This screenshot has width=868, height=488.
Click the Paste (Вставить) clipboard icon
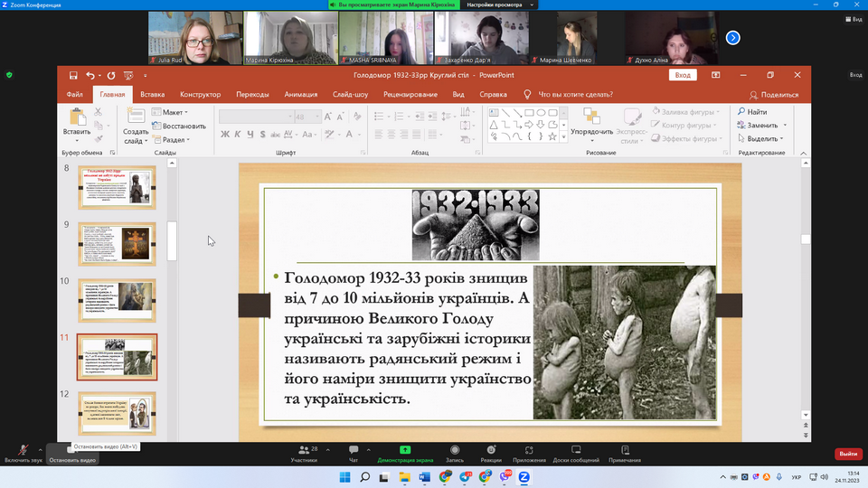[76, 118]
